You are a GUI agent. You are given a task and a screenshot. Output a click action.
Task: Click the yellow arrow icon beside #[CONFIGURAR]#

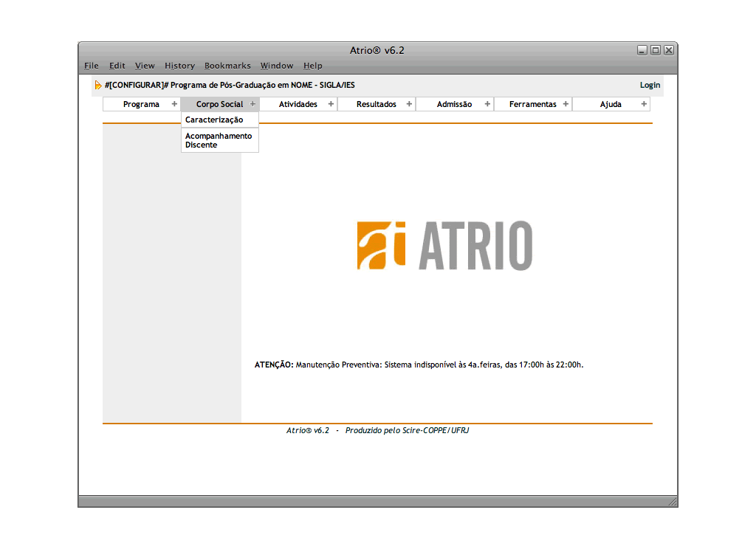click(98, 86)
